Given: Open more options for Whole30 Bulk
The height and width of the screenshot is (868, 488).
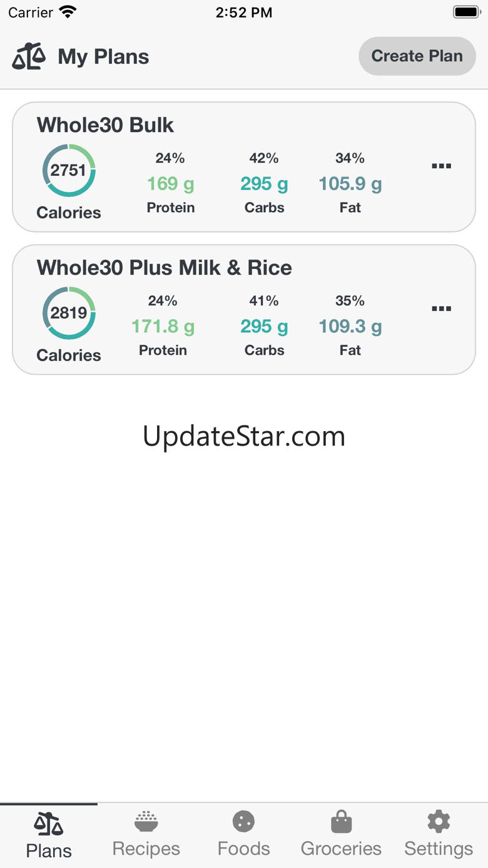Looking at the screenshot, I should pos(442,166).
